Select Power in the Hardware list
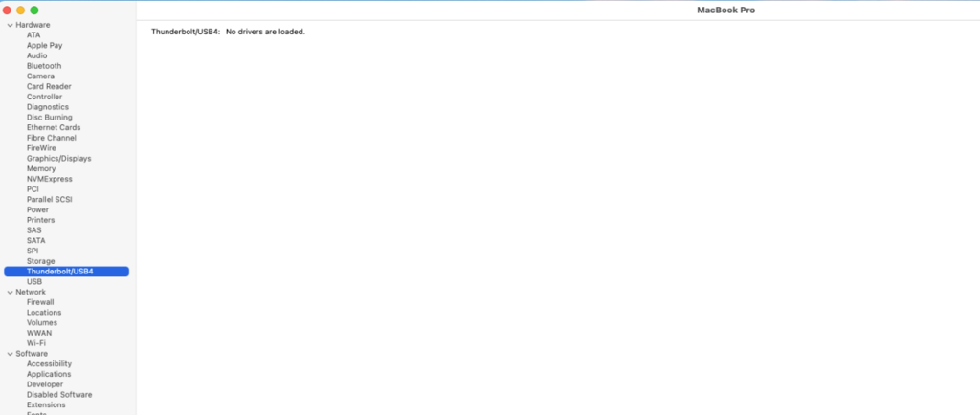Screen dimensions: 980x415 [37, 209]
